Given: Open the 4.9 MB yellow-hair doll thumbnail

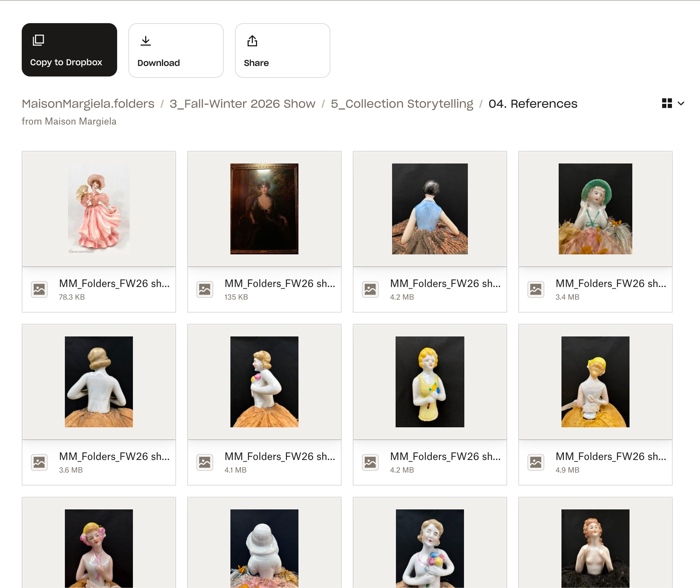Looking at the screenshot, I should (x=595, y=382).
